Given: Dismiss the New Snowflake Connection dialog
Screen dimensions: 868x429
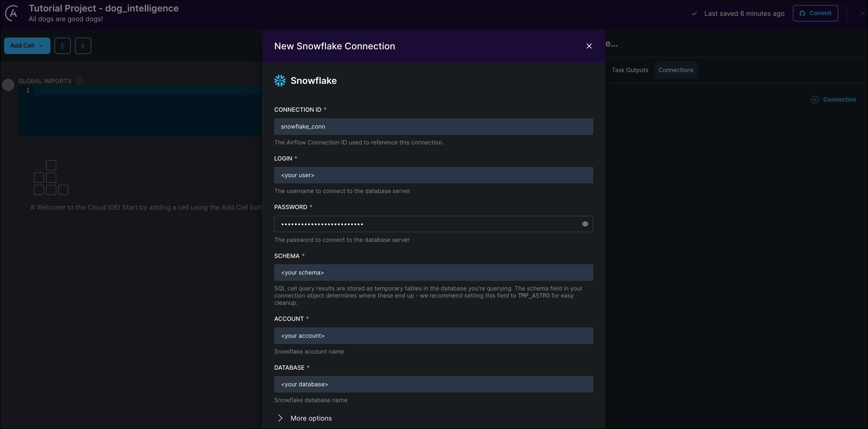Looking at the screenshot, I should (589, 46).
